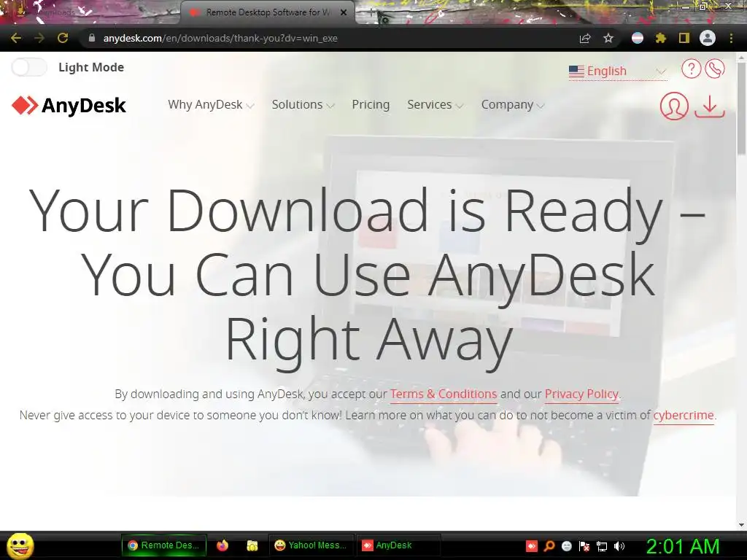
Task: Click the flag with red X tray icon
Action: (x=584, y=546)
